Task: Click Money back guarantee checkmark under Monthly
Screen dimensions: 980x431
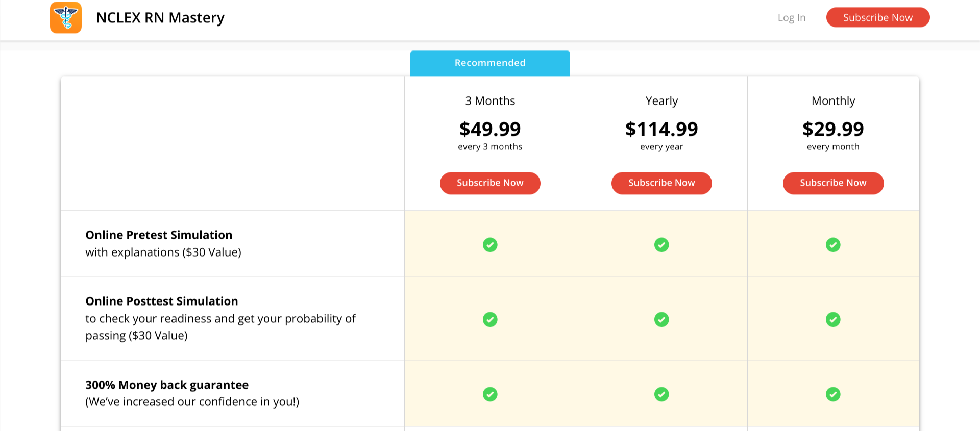Action: pos(833,394)
